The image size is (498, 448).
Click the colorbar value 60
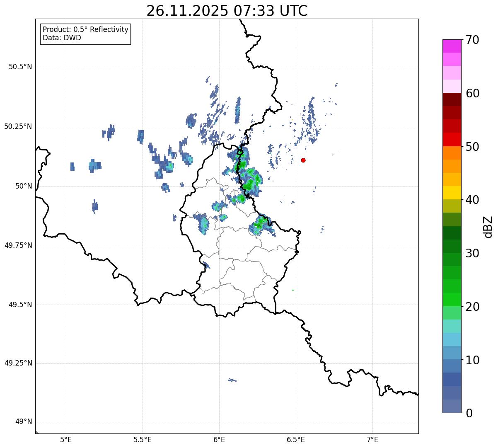coord(472,93)
